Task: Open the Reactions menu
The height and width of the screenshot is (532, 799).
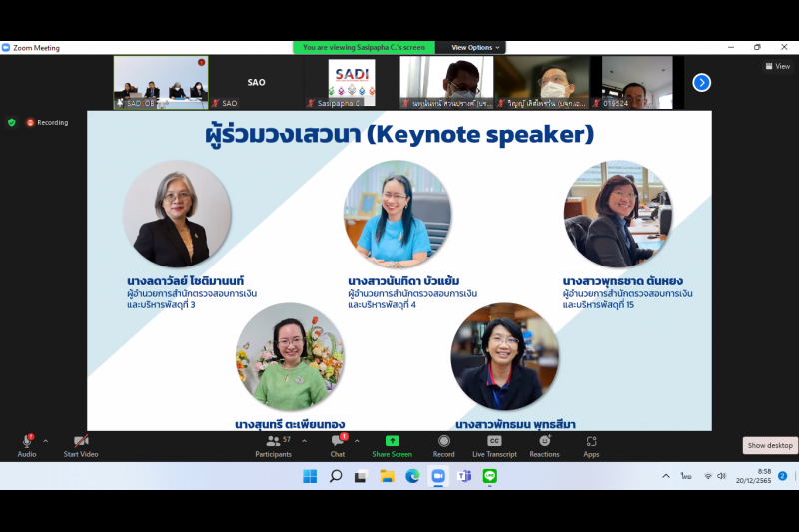Action: pos(544,446)
